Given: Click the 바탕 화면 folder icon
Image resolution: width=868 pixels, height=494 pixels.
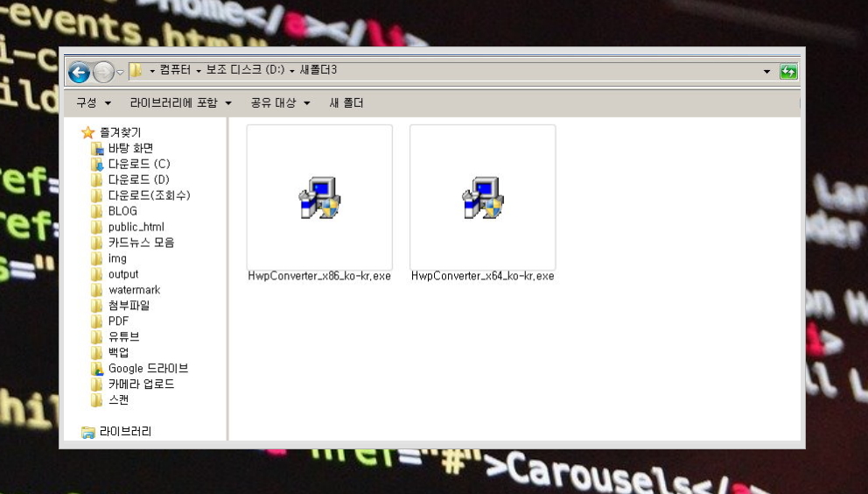Looking at the screenshot, I should pyautogui.click(x=97, y=148).
